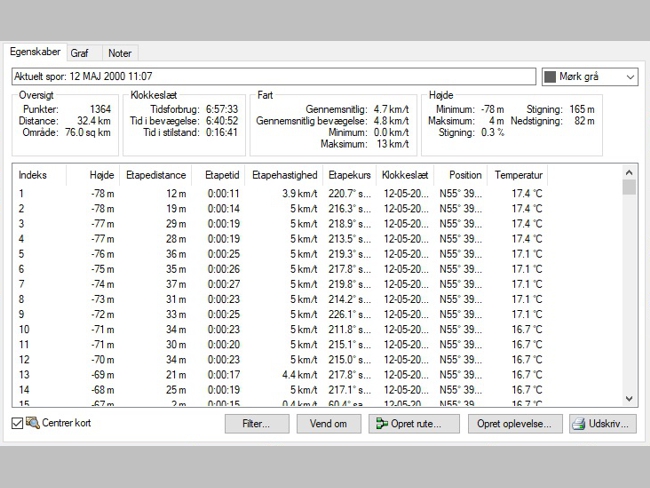
Task: Click the 37 m etapedistance cell
Action: pyautogui.click(x=176, y=284)
